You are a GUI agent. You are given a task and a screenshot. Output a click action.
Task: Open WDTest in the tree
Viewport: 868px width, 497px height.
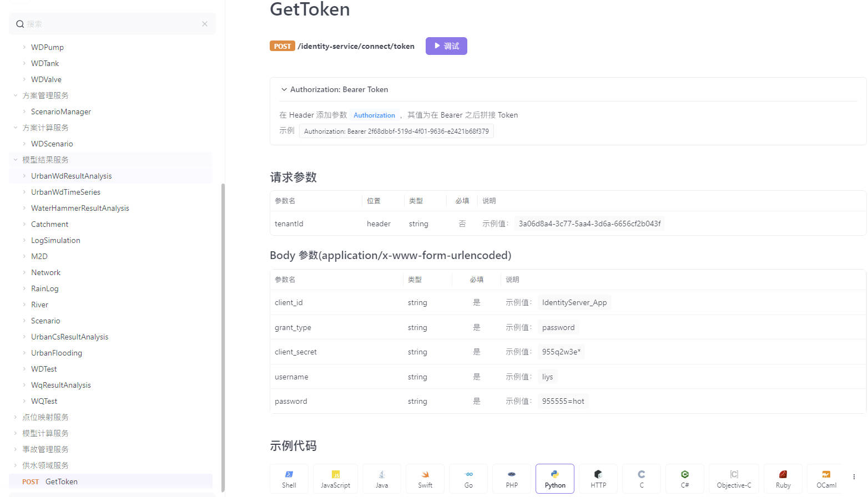(x=44, y=369)
